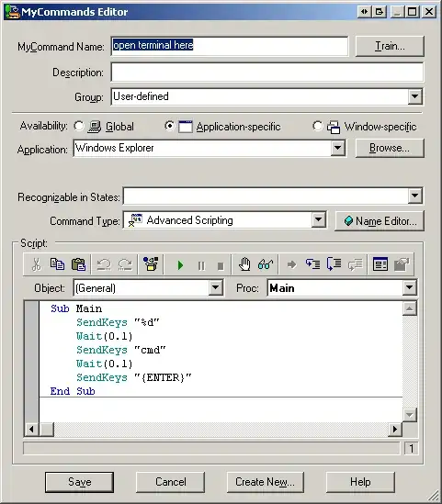This screenshot has width=442, height=504.
Task: Click the Step Into icon
Action: click(312, 264)
